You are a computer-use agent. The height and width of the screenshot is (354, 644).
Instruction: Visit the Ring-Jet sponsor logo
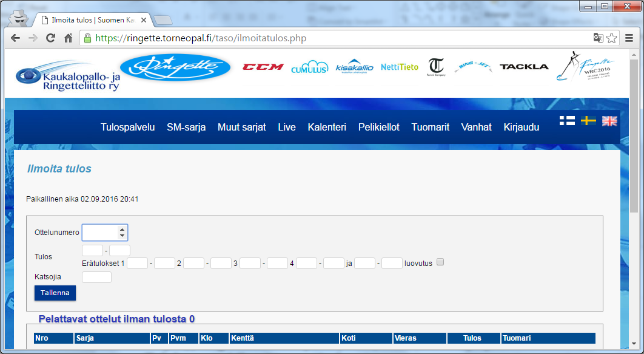pos(473,67)
